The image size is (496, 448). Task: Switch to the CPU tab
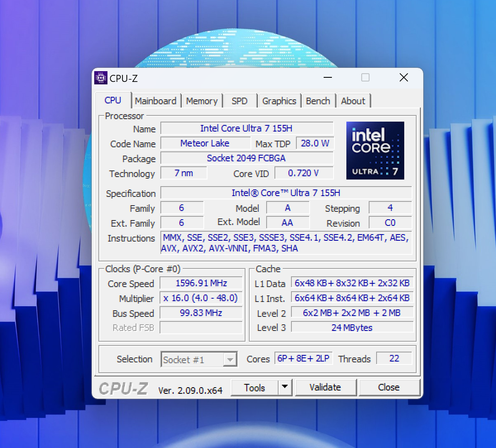click(x=113, y=101)
